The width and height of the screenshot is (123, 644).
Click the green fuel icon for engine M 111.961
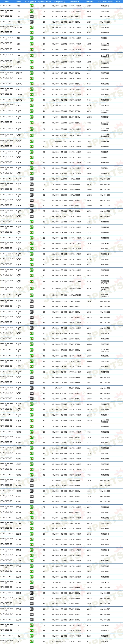click(x=32, y=147)
